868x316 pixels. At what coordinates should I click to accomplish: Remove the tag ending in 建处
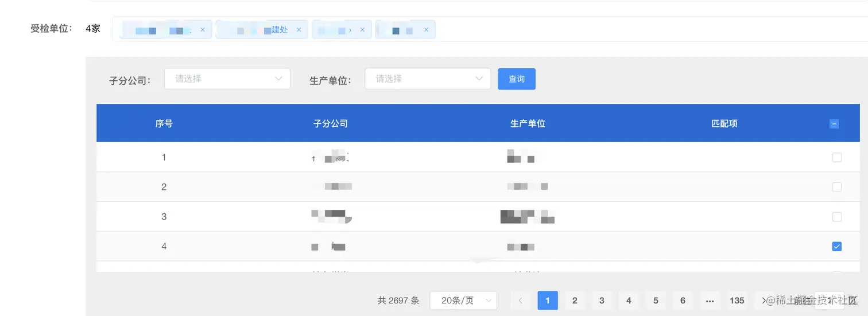tap(299, 30)
